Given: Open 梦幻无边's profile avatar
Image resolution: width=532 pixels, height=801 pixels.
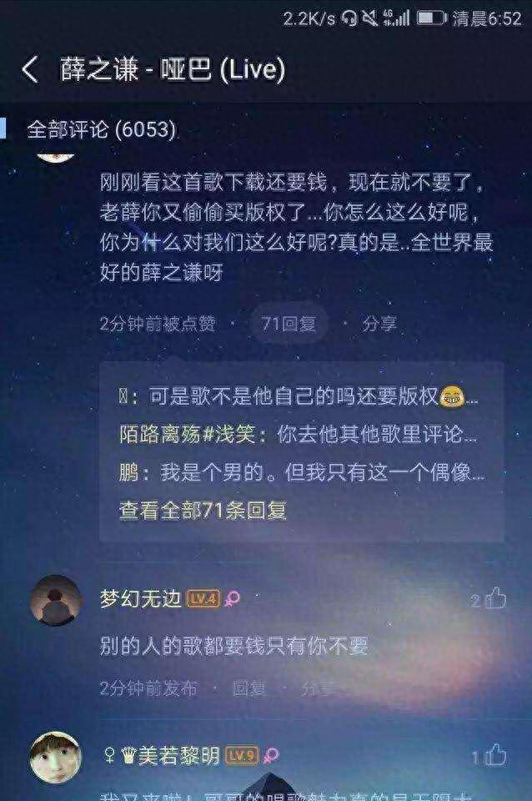Looking at the screenshot, I should click(56, 600).
